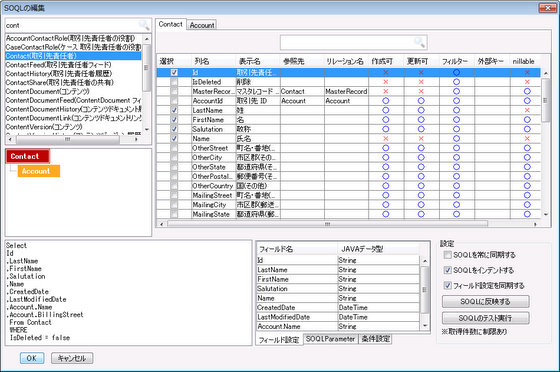Select ContentDocument(コンテンツ) list item
Screen dimensions: 560x372
point(73,91)
